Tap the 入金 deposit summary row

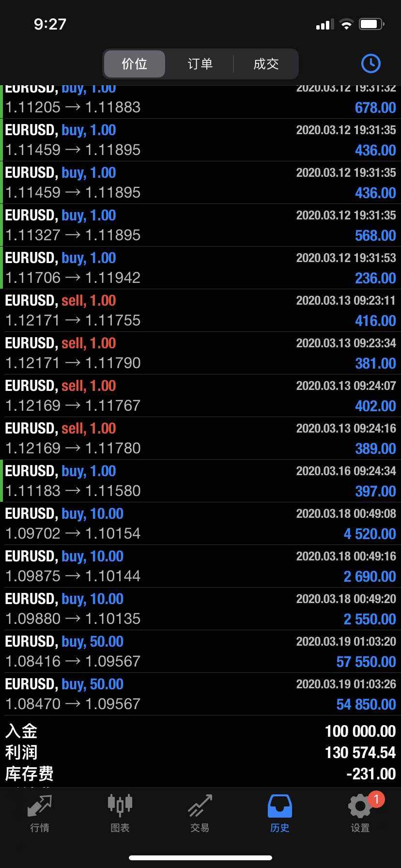click(x=200, y=731)
